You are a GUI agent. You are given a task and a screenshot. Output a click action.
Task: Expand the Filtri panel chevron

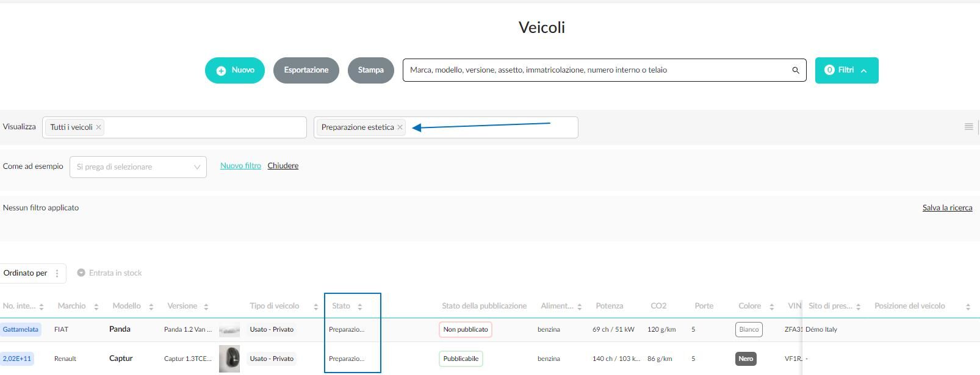click(x=863, y=71)
